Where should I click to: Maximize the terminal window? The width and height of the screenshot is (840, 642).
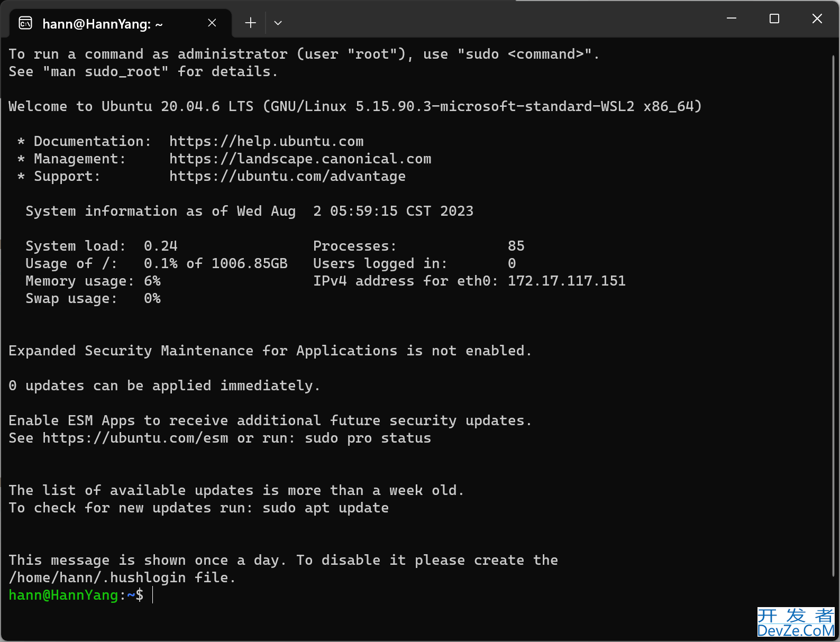click(x=774, y=19)
